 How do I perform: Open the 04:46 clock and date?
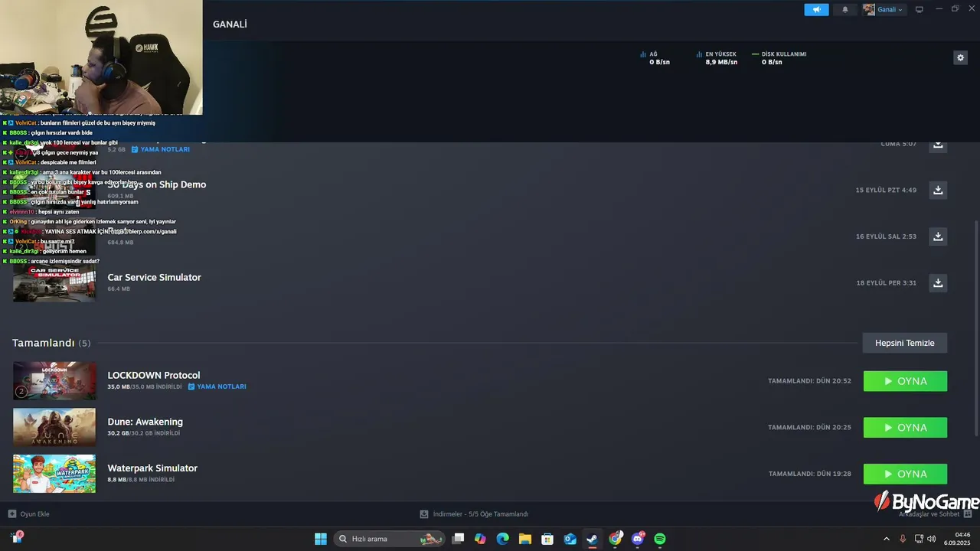957,539
